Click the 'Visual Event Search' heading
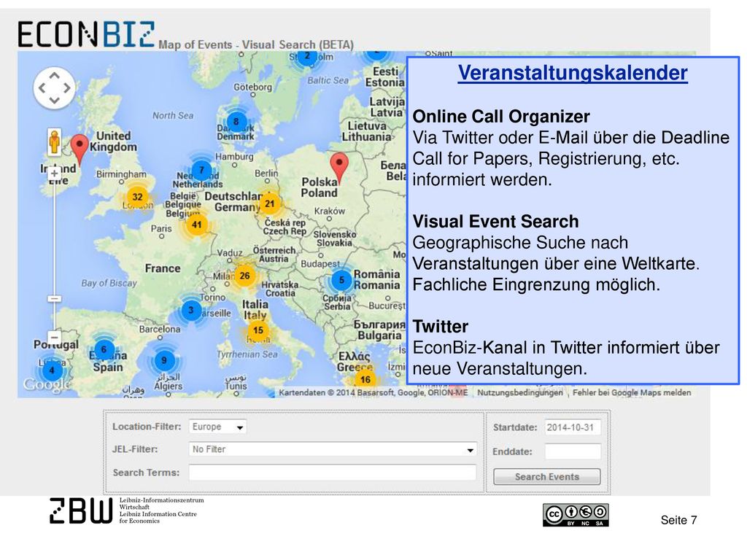 [x=495, y=222]
